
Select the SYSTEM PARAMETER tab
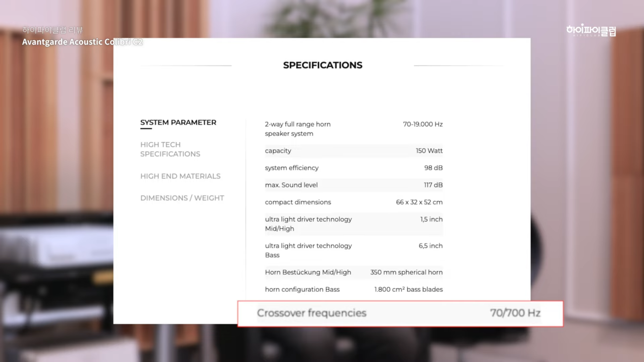[178, 122]
